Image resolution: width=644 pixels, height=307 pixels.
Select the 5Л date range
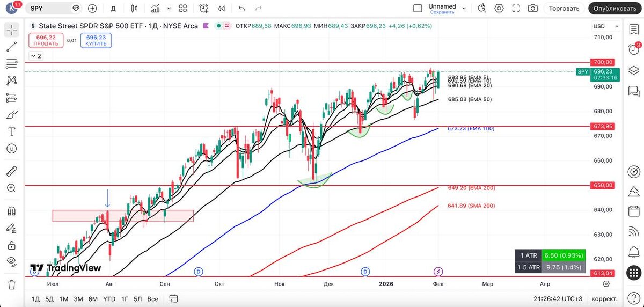138,298
